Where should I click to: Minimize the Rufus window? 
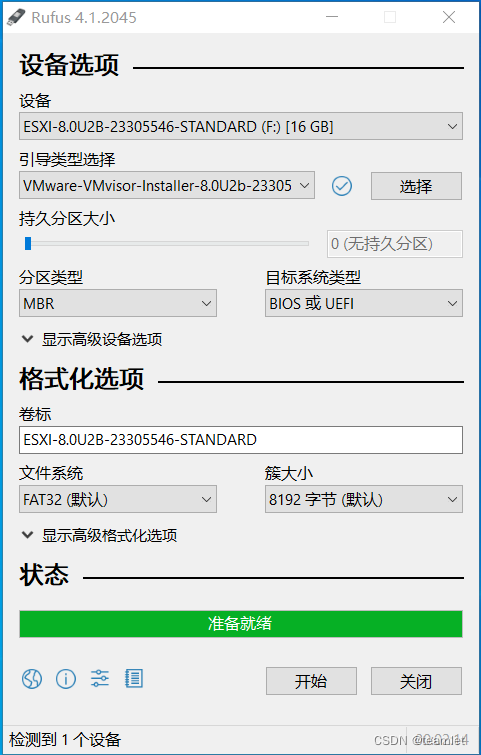(x=332, y=17)
